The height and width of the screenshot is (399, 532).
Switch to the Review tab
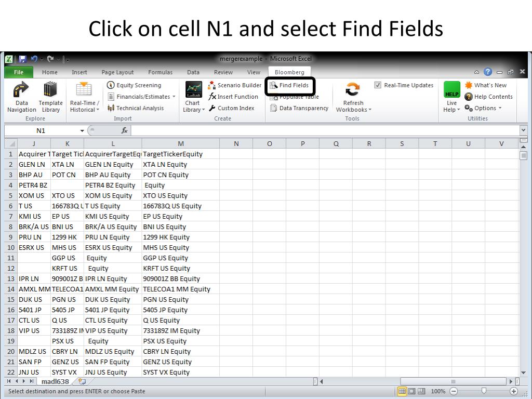(223, 72)
